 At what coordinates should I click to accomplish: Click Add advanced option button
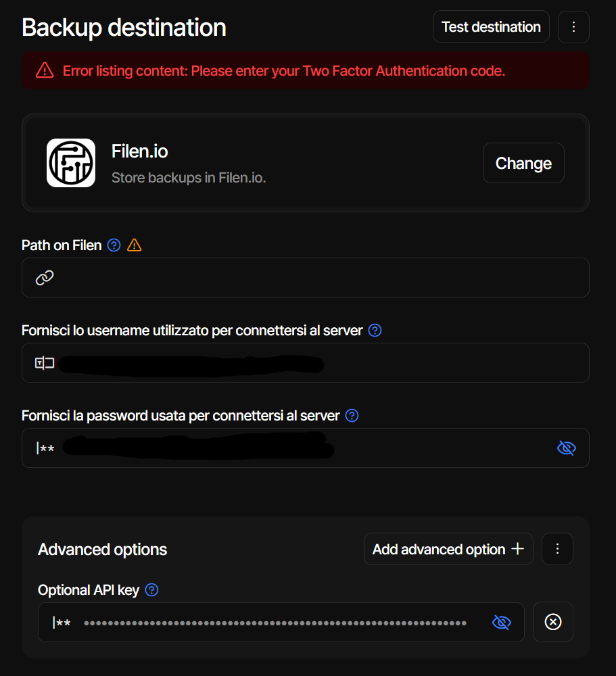pos(448,549)
